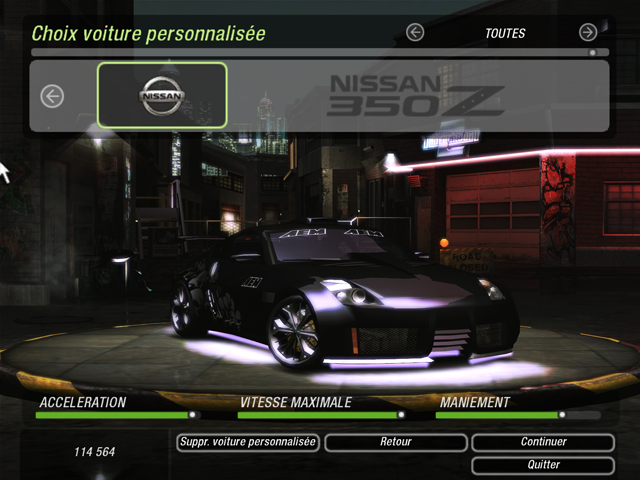Screen dimensions: 640x480
Task: Click the VITESSE MAXIMALE bar knob
Action: click(401, 415)
